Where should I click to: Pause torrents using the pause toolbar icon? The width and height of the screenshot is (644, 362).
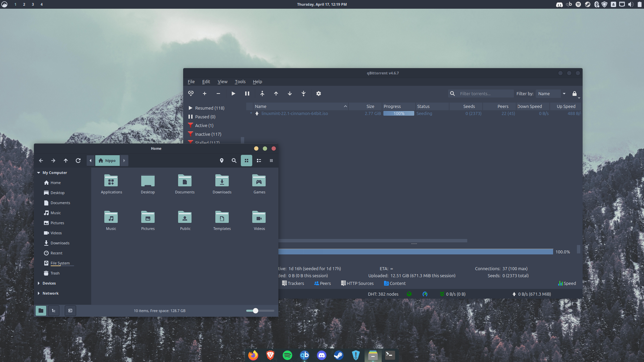(x=247, y=94)
